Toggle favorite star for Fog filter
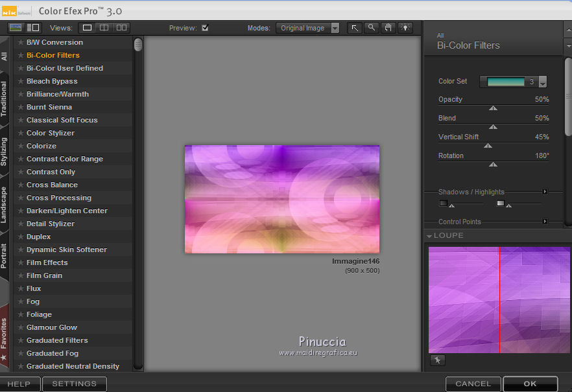This screenshot has height=392, width=572. pos(21,301)
